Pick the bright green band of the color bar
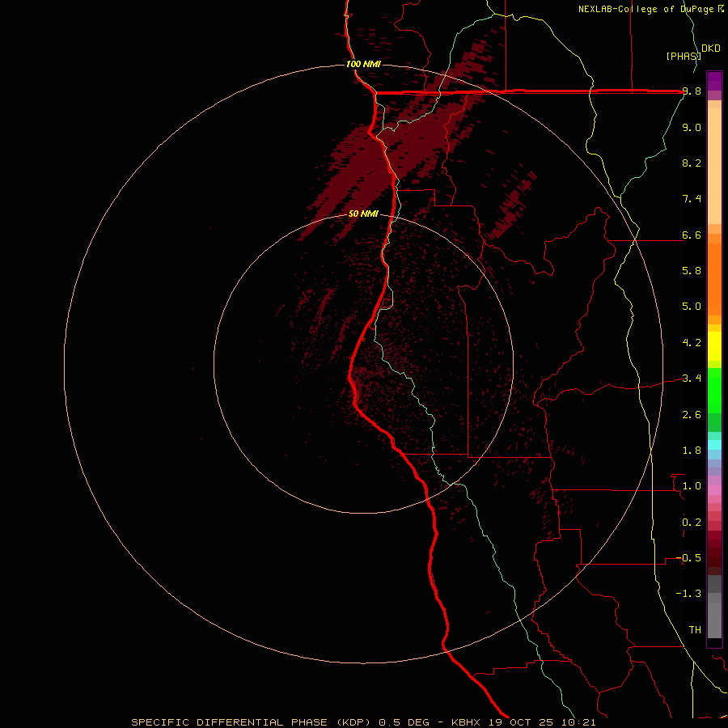The width and height of the screenshot is (728, 728). (x=714, y=391)
